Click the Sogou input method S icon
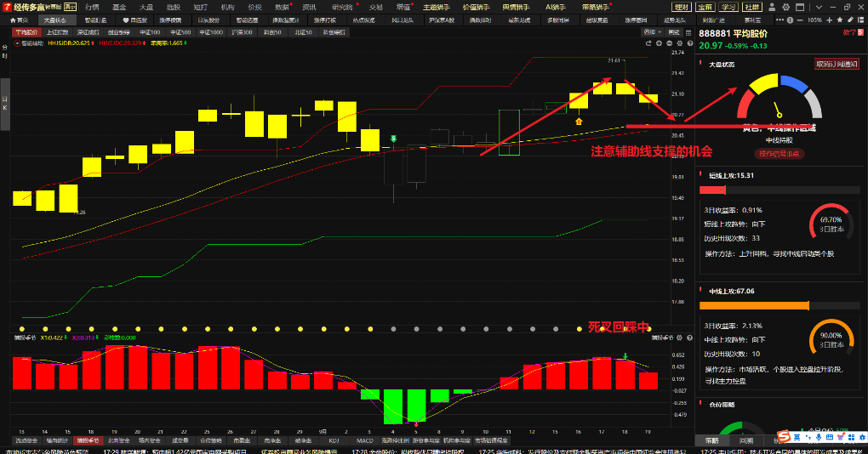Image resolution: width=868 pixels, height=454 pixels. [x=784, y=436]
